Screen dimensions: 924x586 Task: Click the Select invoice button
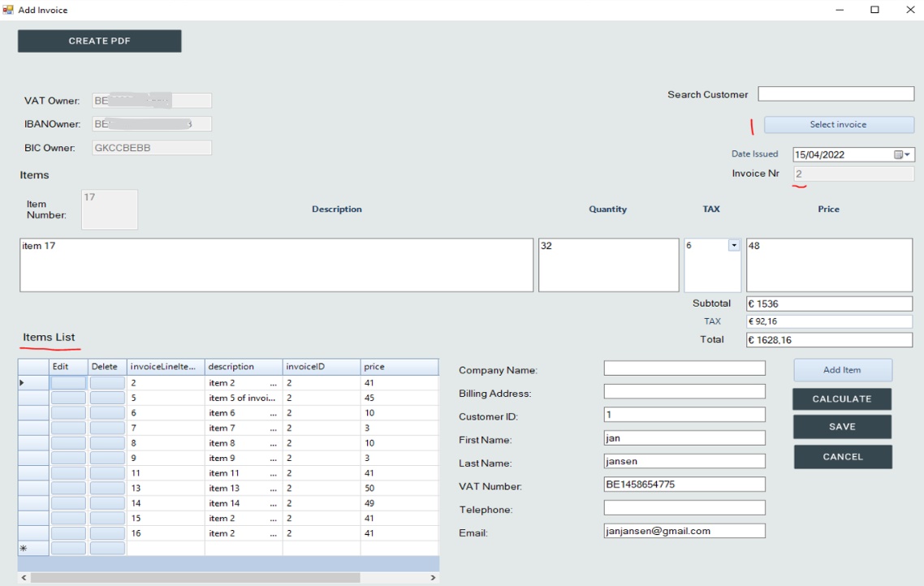click(838, 124)
